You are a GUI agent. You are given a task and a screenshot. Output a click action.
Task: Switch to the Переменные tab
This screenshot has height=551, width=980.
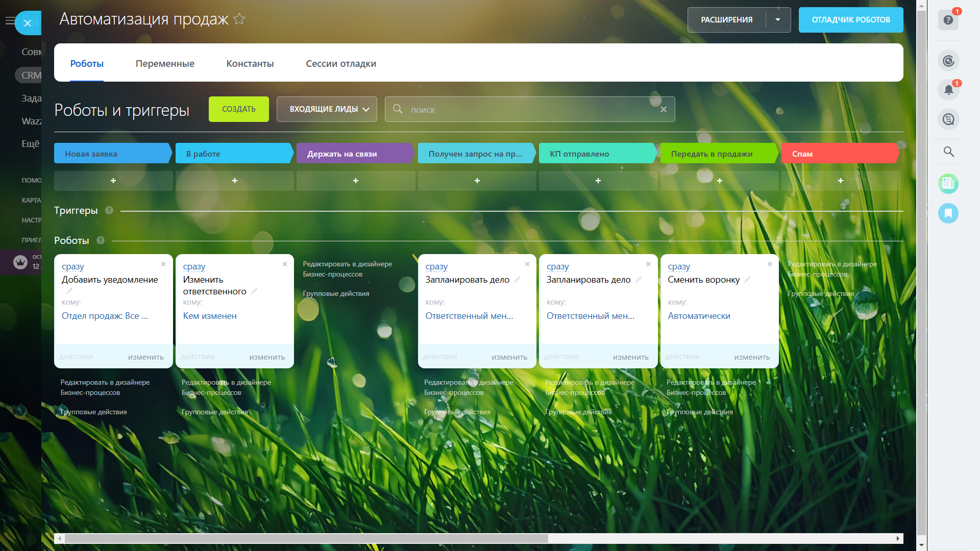pyautogui.click(x=165, y=63)
